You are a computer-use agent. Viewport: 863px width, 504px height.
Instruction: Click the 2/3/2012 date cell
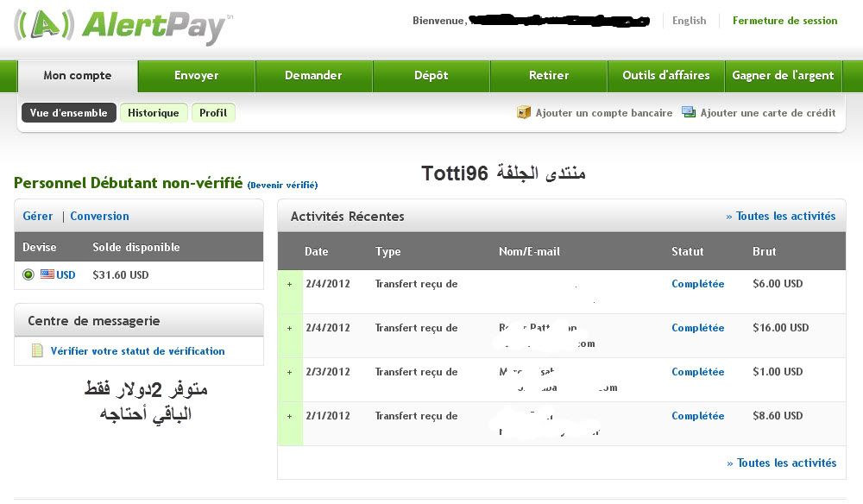click(328, 372)
